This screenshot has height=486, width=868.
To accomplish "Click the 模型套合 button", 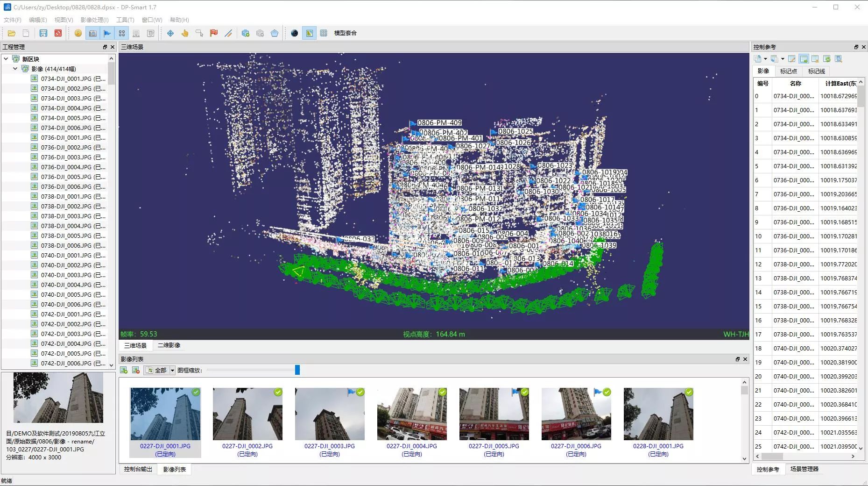I will click(345, 33).
